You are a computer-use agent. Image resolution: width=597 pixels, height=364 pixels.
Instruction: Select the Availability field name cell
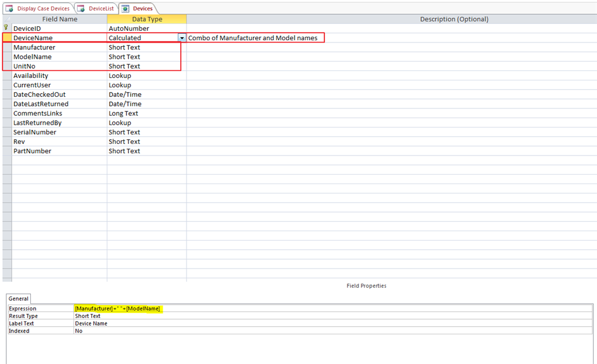coord(59,76)
